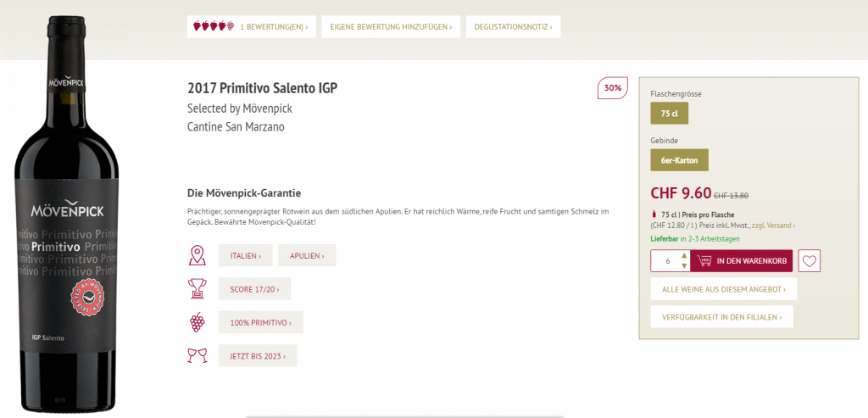The height and width of the screenshot is (418, 868).
Task: Decrease quantity with the down arrow
Action: 684,266
